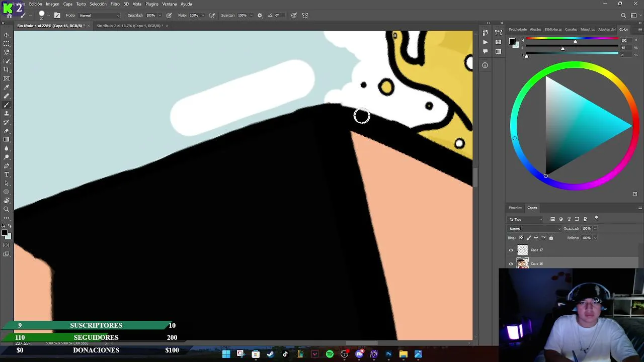Open layer Relleno dropdown arrow

[595, 238]
